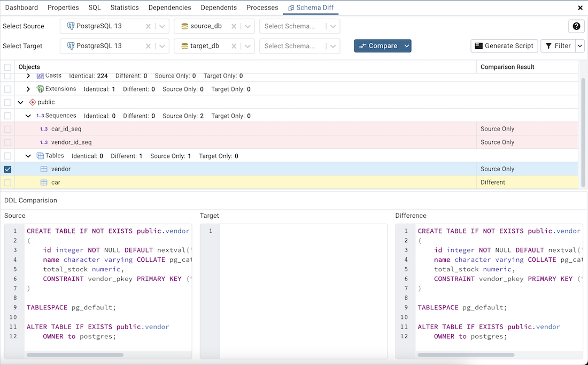Image resolution: width=588 pixels, height=365 pixels.
Task: Click the help question mark icon
Action: 576,26
